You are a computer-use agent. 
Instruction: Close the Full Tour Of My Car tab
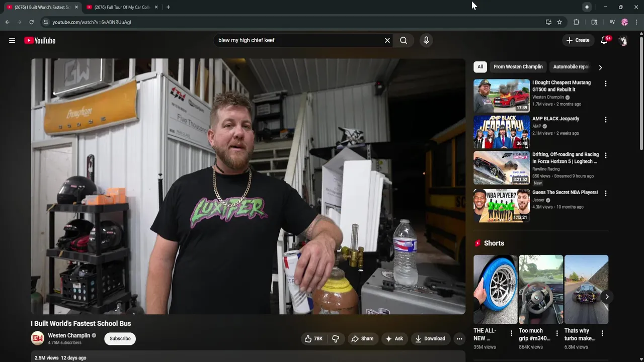point(156,7)
